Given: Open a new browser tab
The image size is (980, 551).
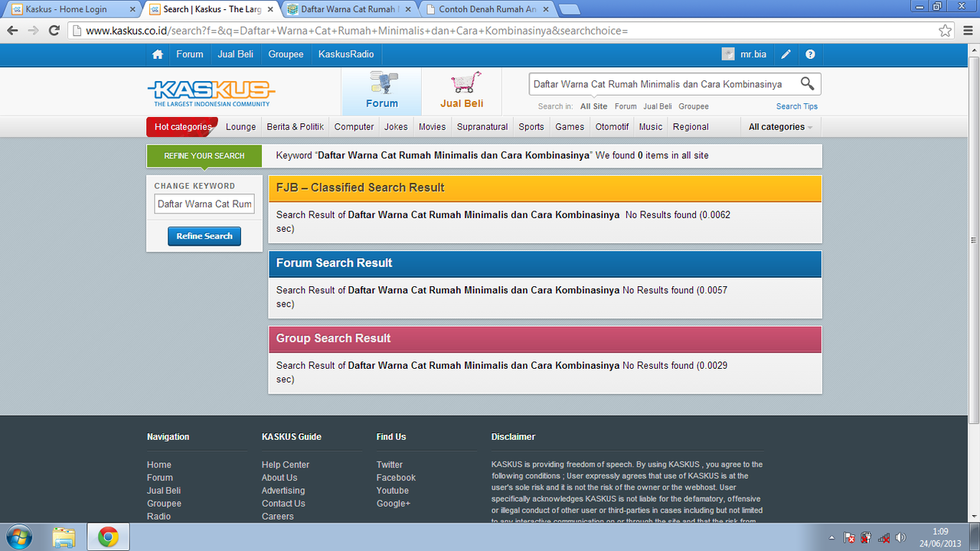Looking at the screenshot, I should pyautogui.click(x=570, y=9).
